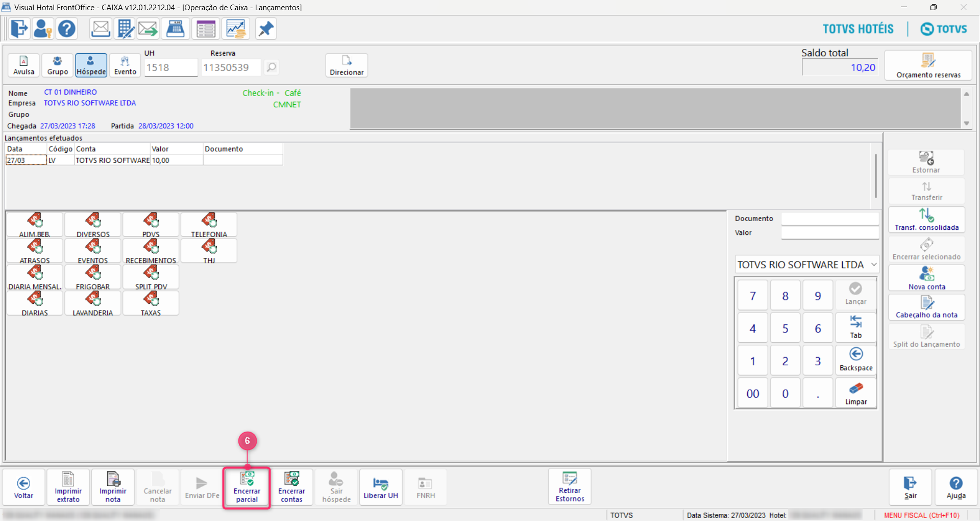Click the notes panel scroll down arrow
The width and height of the screenshot is (980, 521).
(966, 123)
